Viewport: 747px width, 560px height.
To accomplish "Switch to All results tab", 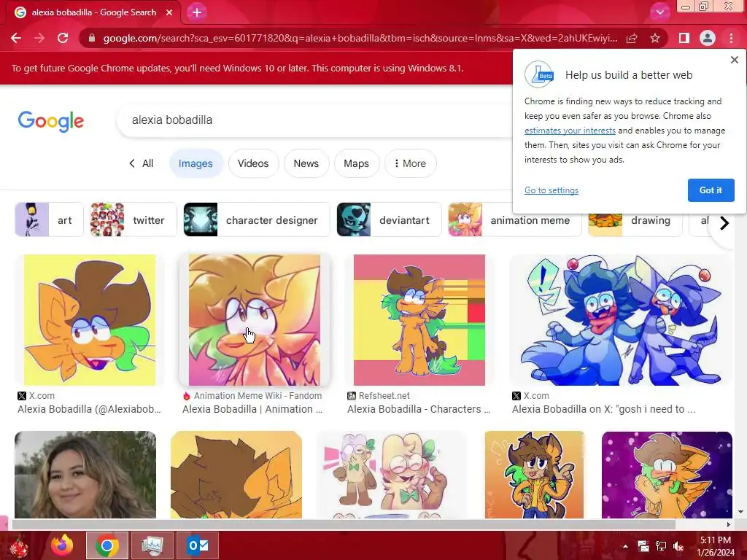I will click(x=142, y=163).
